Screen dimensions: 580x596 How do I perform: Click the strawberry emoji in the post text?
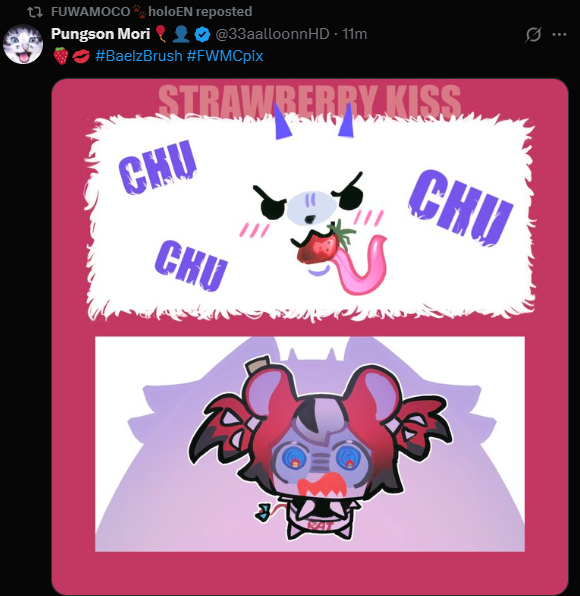(x=61, y=56)
